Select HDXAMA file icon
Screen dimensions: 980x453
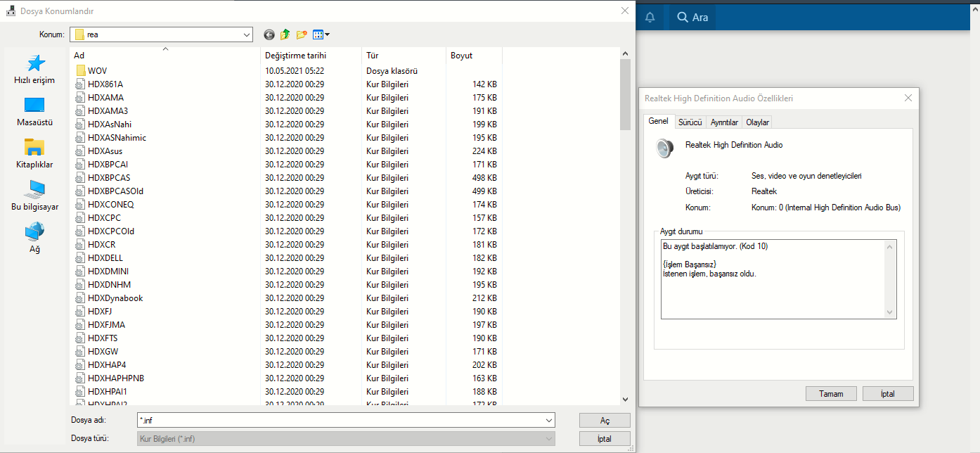coord(80,98)
